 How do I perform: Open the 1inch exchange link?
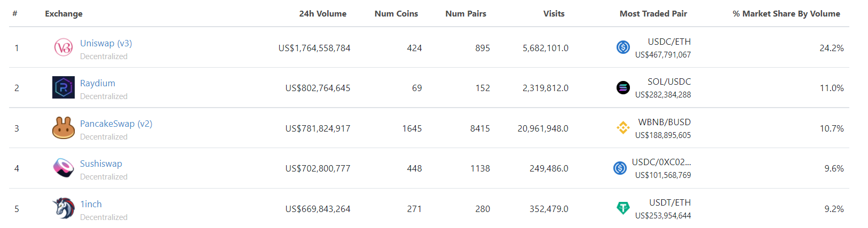click(91, 204)
